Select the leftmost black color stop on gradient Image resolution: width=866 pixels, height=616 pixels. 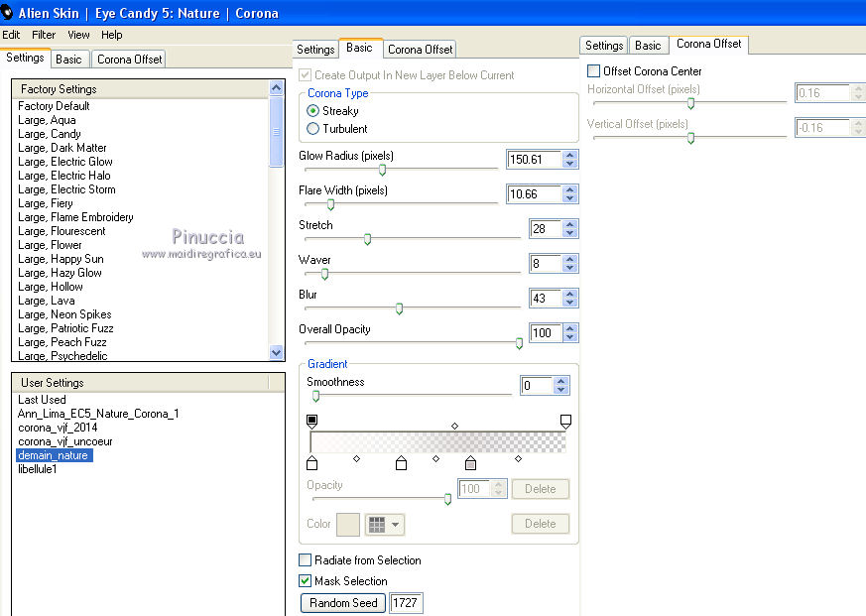312,422
